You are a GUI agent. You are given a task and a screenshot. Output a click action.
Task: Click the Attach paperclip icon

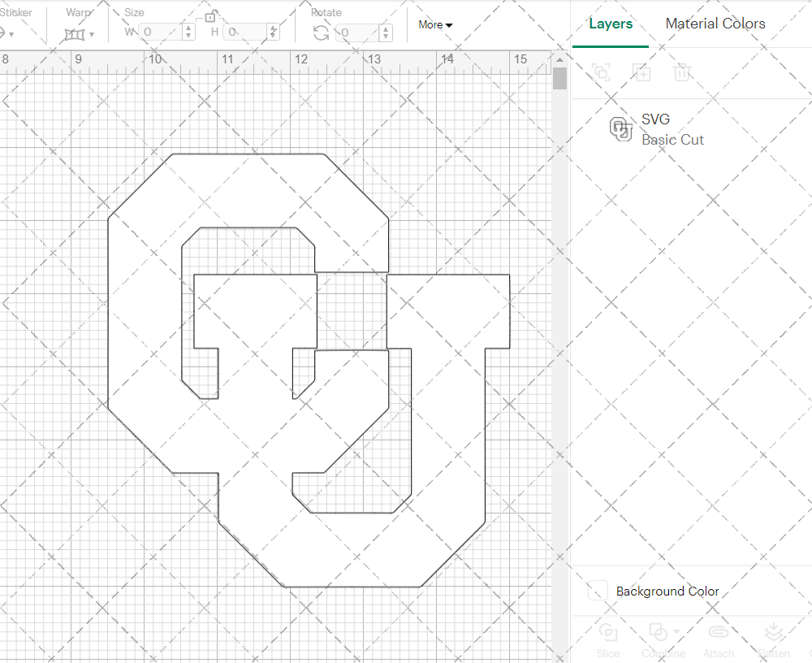click(x=719, y=632)
